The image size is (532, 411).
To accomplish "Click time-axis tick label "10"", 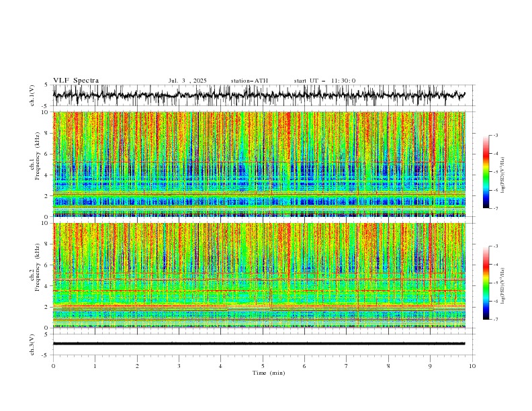I will click(472, 366).
